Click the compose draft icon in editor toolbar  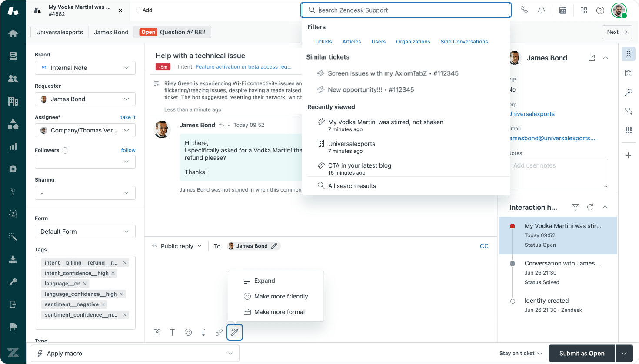[157, 332]
